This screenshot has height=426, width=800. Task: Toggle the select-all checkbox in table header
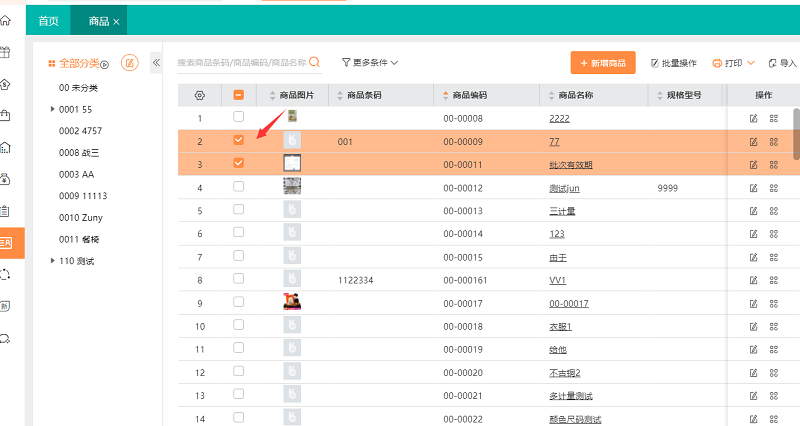click(x=238, y=95)
